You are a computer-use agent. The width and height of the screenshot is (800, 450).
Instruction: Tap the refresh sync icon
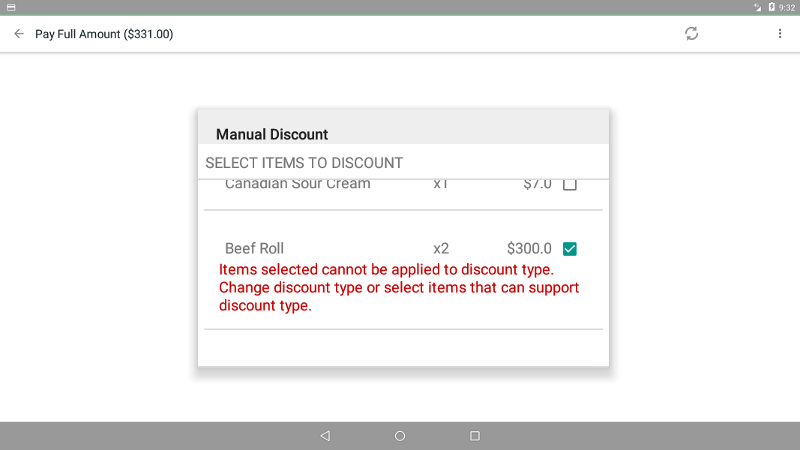click(x=691, y=34)
